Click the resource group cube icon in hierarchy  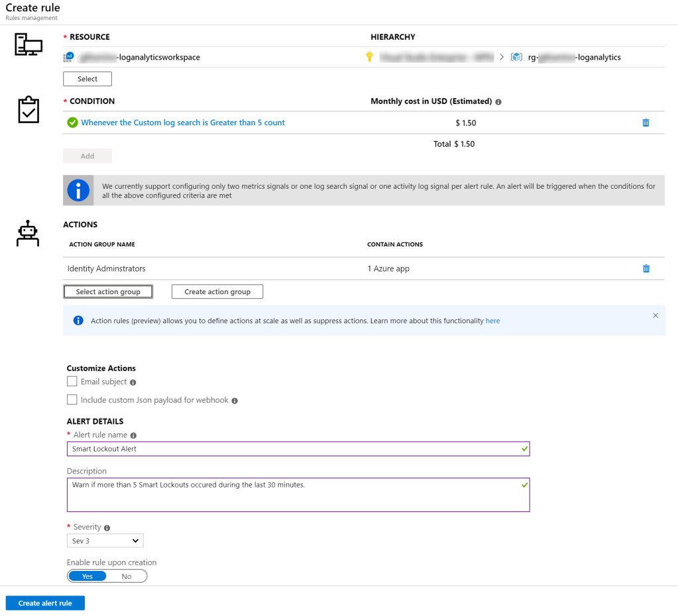pos(516,57)
